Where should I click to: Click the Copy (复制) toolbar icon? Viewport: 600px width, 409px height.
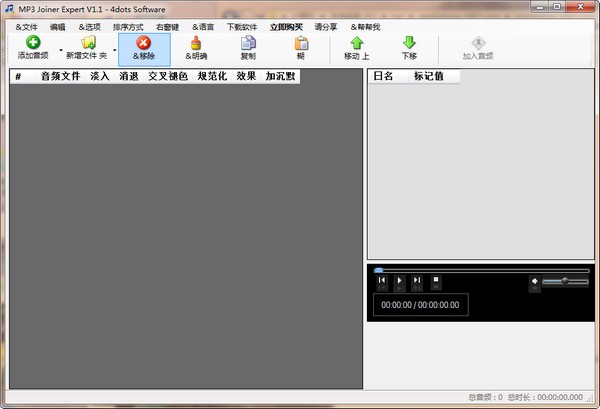click(x=248, y=43)
